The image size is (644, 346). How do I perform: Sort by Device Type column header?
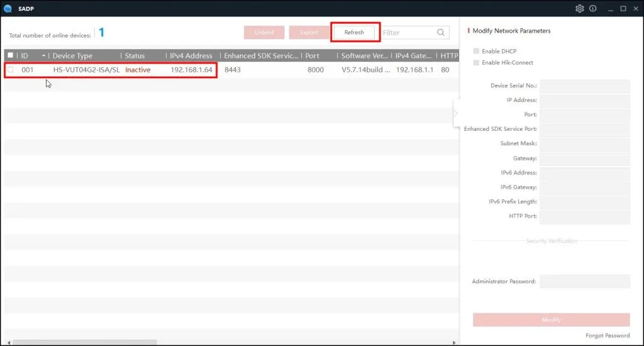72,55
